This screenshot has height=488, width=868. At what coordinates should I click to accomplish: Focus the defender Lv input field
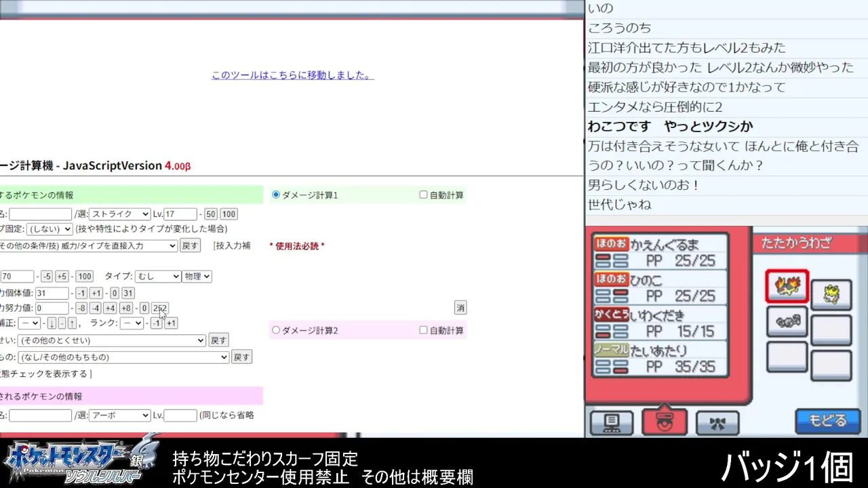click(x=180, y=415)
